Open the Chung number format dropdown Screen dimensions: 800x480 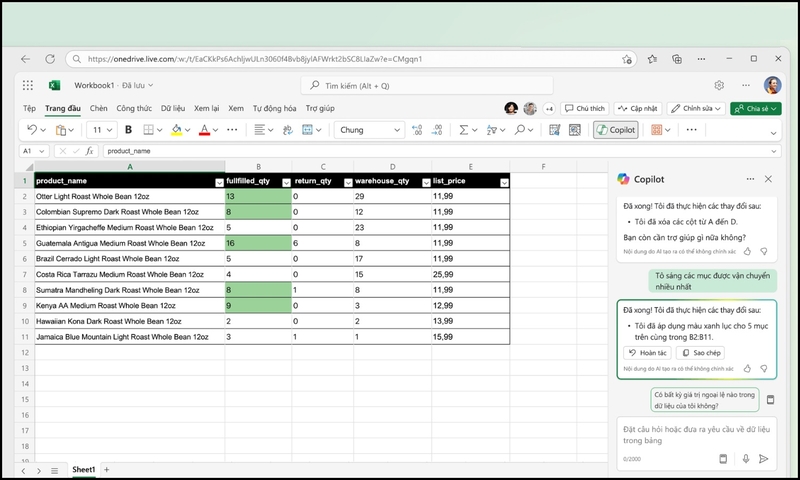click(x=370, y=130)
